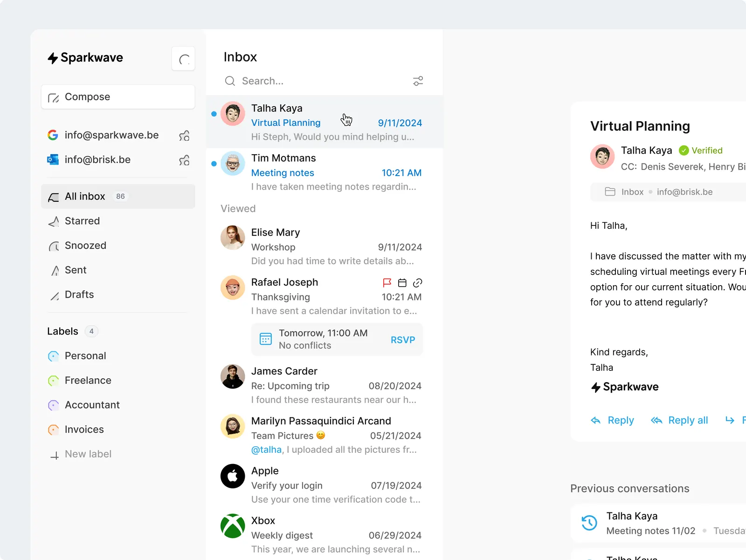Select the Accountant label
Viewport: 746px width, 560px height.
118,405
